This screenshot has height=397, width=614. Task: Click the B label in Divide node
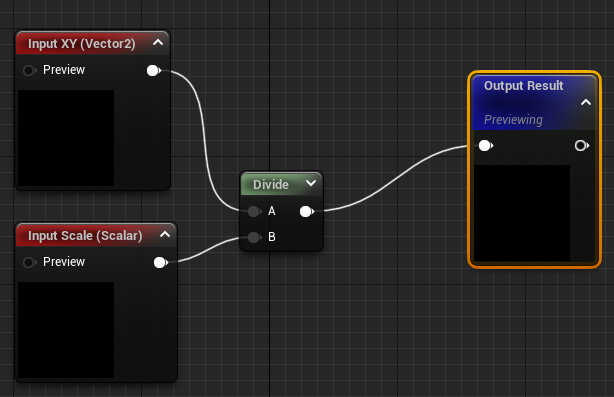tap(272, 237)
